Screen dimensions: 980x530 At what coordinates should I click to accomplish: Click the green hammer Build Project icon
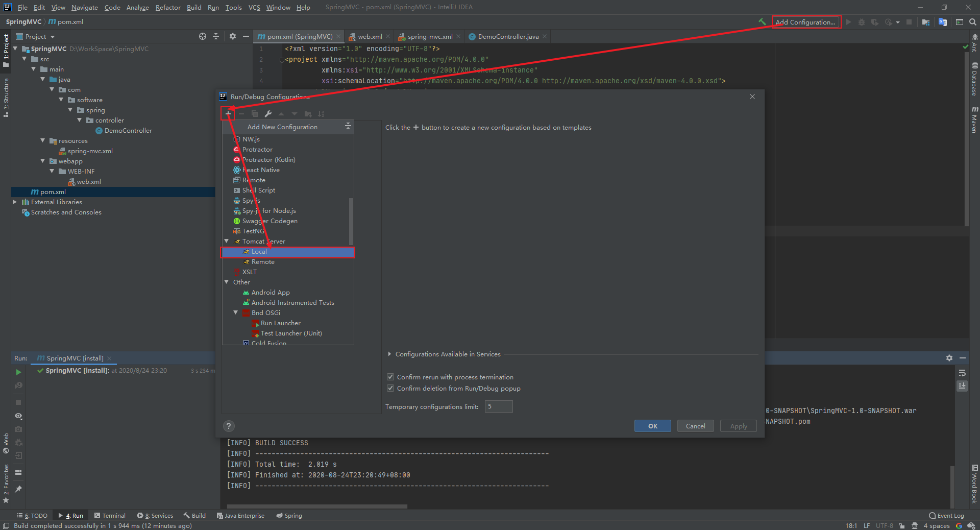point(762,22)
